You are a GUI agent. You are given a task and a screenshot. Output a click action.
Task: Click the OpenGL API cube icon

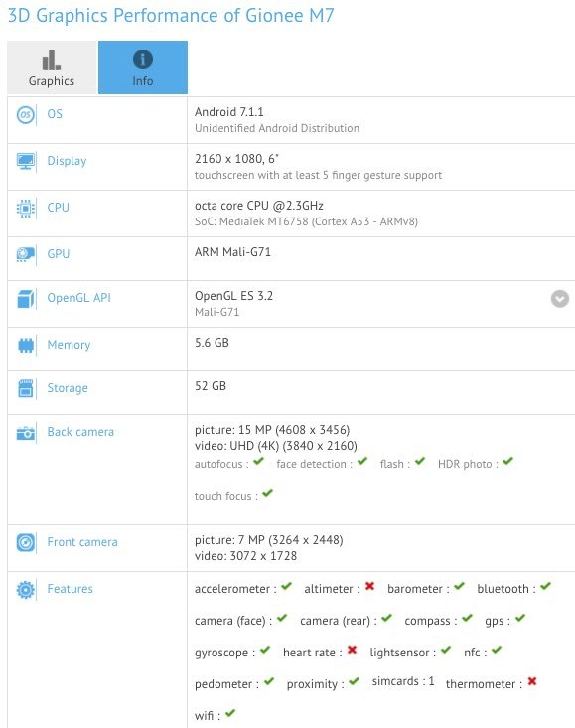(x=26, y=299)
